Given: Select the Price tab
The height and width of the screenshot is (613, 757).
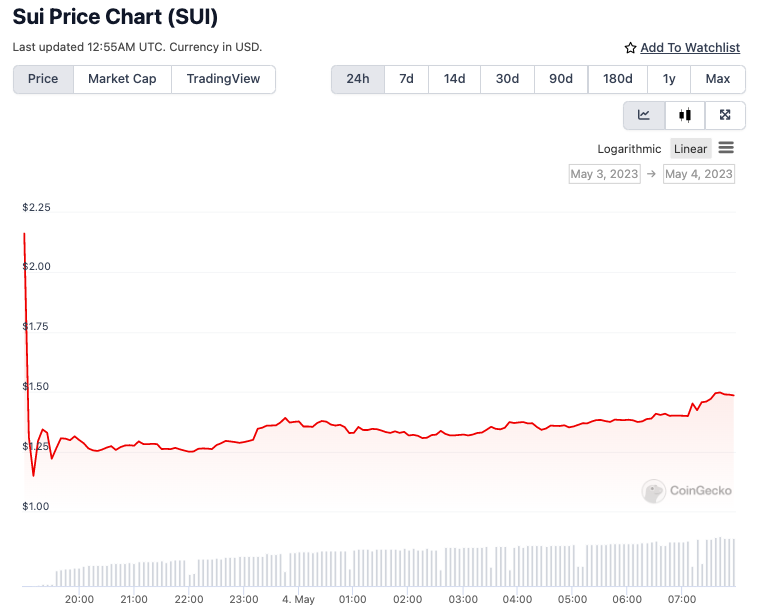Looking at the screenshot, I should click(43, 79).
